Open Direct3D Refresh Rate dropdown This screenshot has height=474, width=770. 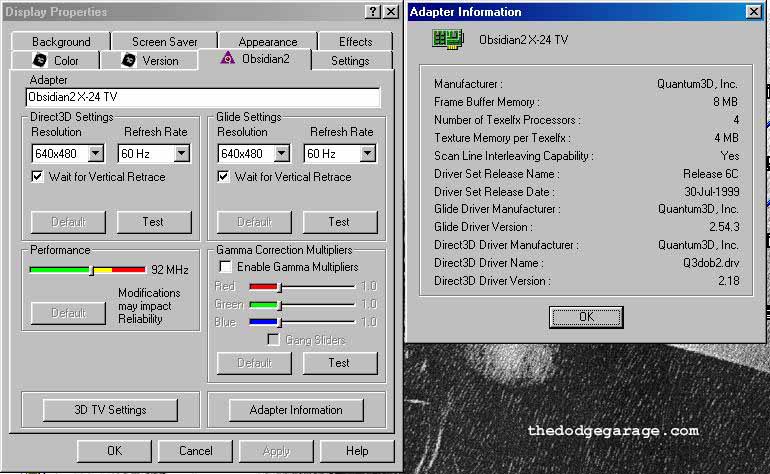(x=182, y=153)
